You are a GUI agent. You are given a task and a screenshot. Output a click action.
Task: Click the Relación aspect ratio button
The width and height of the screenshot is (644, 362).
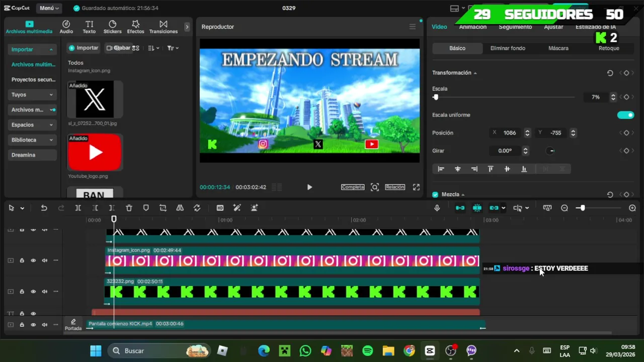click(395, 187)
